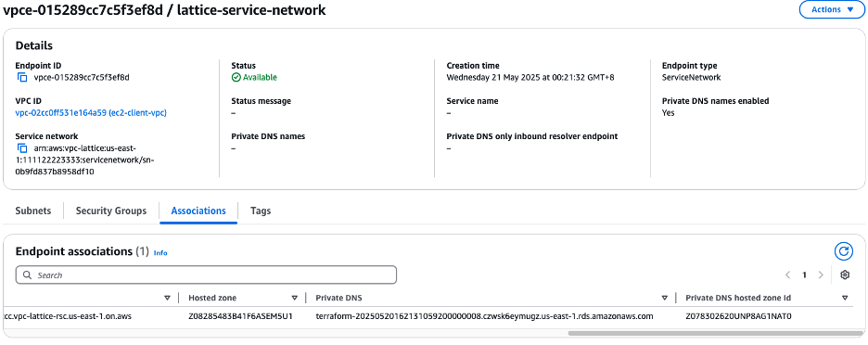Sort by Private DNS column

(665, 298)
